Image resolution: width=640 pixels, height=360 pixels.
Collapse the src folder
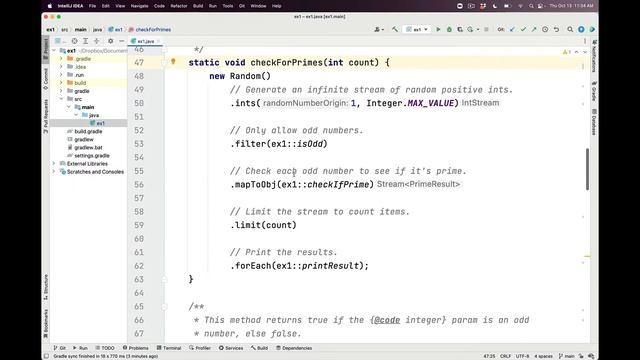pos(61,99)
